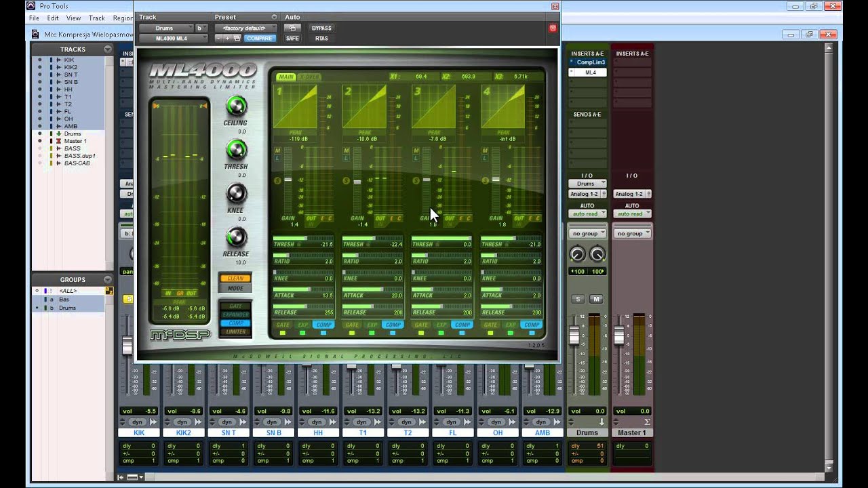Click the band 4 compression curve display
The height and width of the screenshot is (488, 868).
pos(503,106)
